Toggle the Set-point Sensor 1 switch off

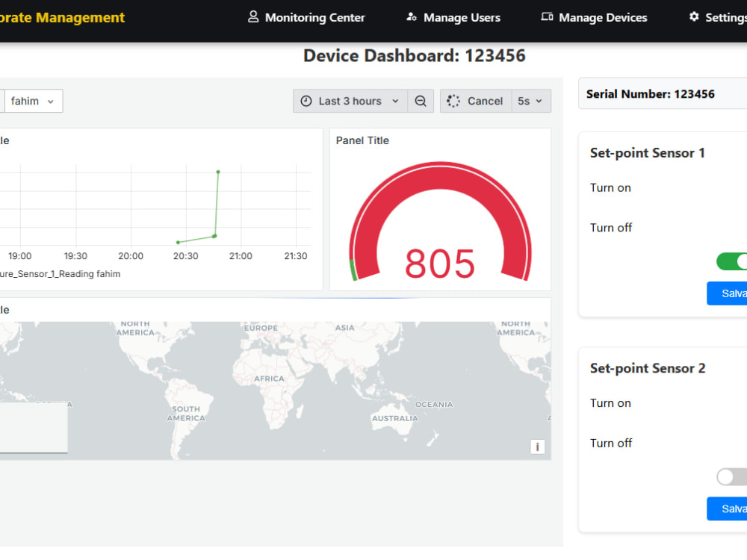coord(732,261)
